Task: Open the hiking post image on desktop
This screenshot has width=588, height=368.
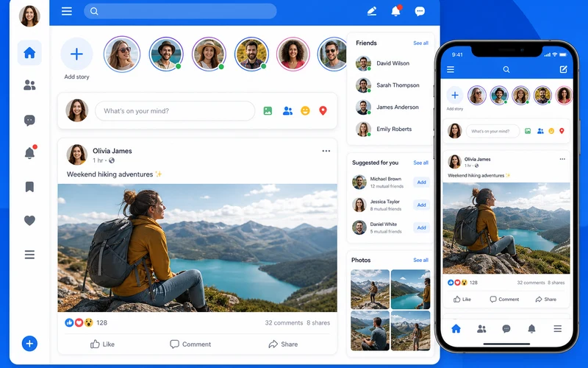Action: [x=197, y=248]
